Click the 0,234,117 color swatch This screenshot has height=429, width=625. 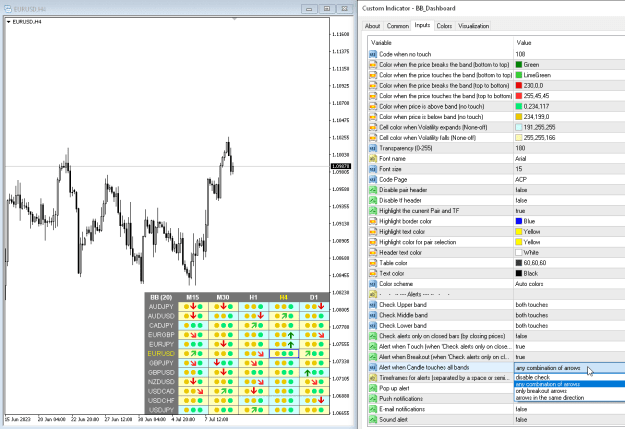click(519, 106)
